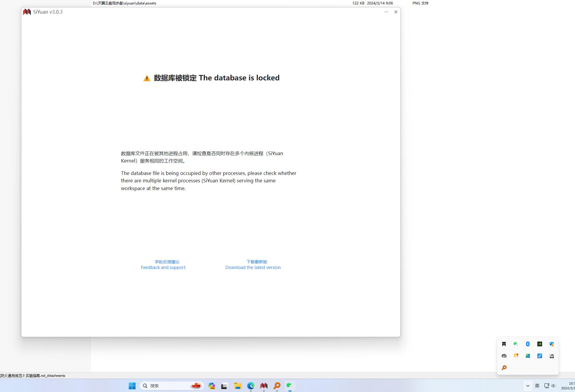Click the crossed-out cloud sync tray icon

504,356
